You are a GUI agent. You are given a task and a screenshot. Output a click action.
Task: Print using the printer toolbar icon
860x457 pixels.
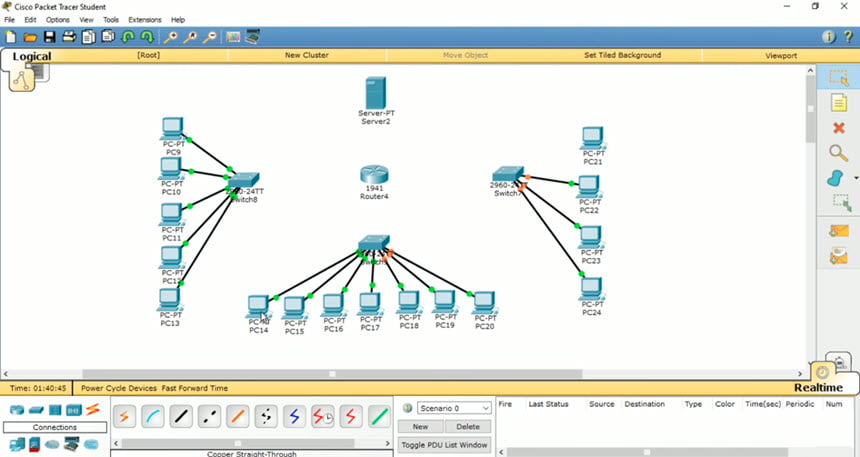point(69,37)
